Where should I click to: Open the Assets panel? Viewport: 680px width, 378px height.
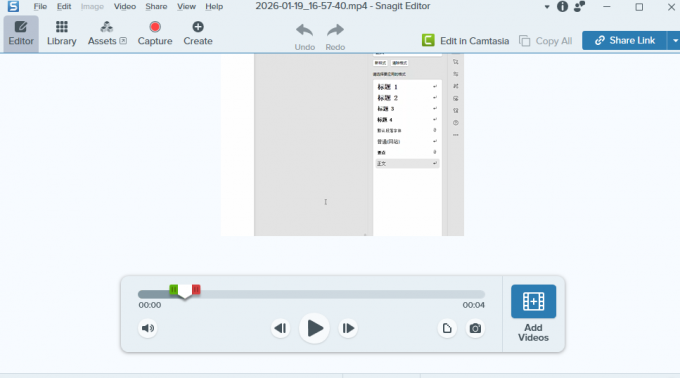107,34
